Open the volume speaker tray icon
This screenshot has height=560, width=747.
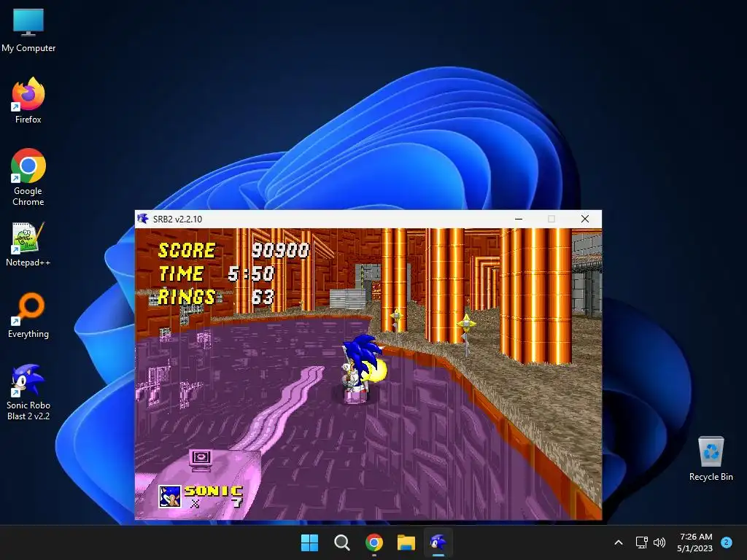click(x=659, y=542)
